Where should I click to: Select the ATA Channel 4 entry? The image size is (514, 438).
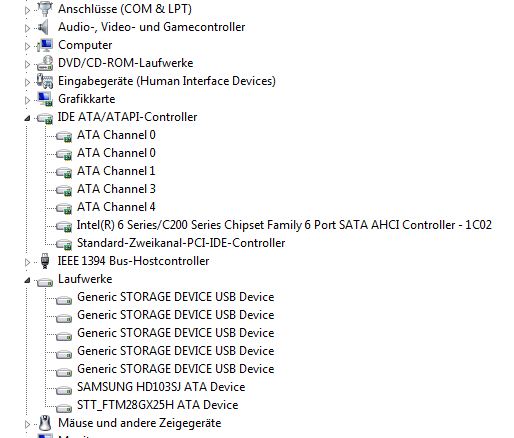point(116,207)
